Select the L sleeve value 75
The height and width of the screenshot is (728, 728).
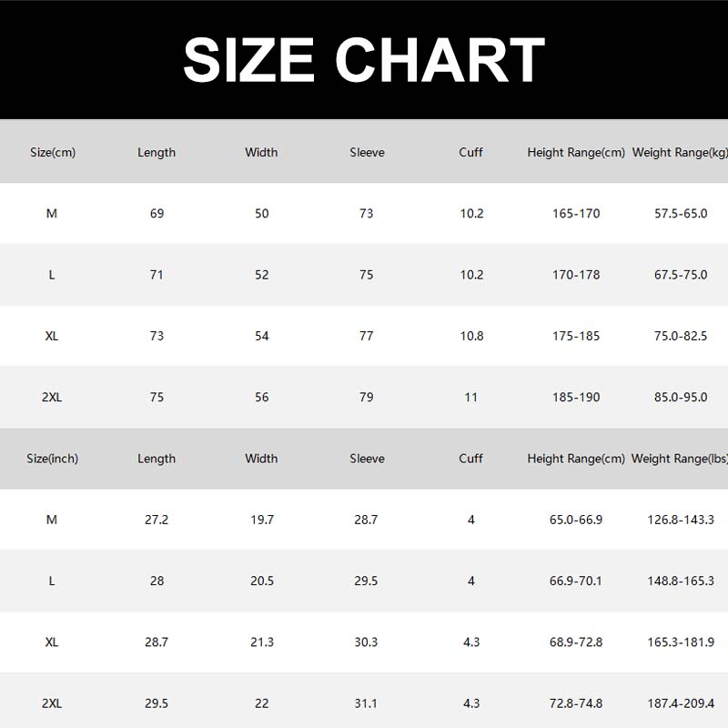[x=367, y=275]
